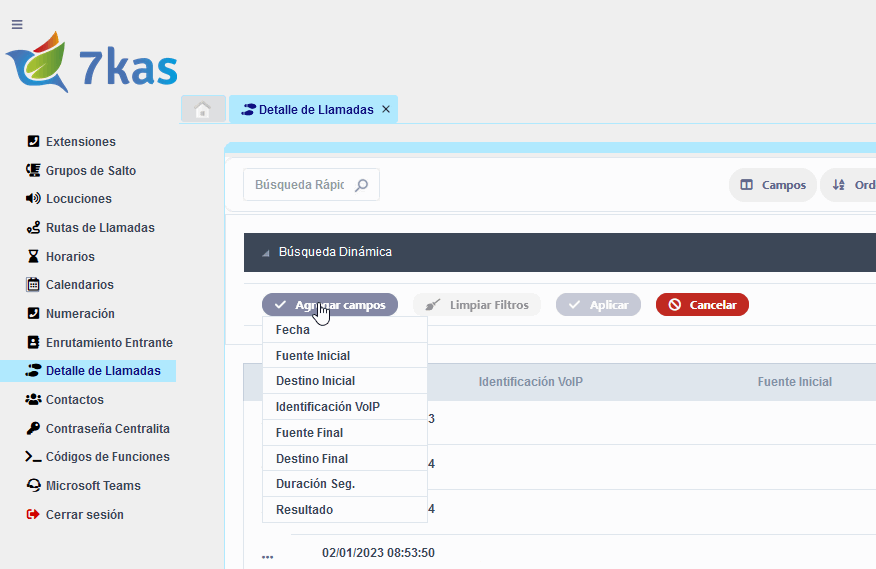Viewport: 876px width, 569px height.
Task: Type in the Búsqueda Rápida field
Action: click(299, 185)
